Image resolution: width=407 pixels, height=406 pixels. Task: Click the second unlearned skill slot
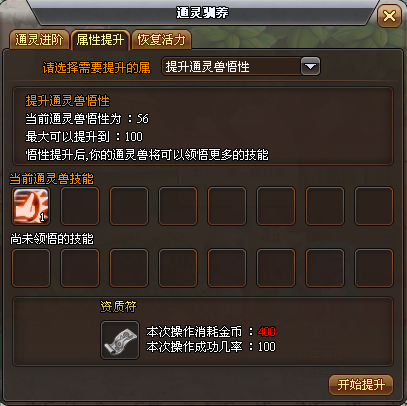tap(80, 268)
